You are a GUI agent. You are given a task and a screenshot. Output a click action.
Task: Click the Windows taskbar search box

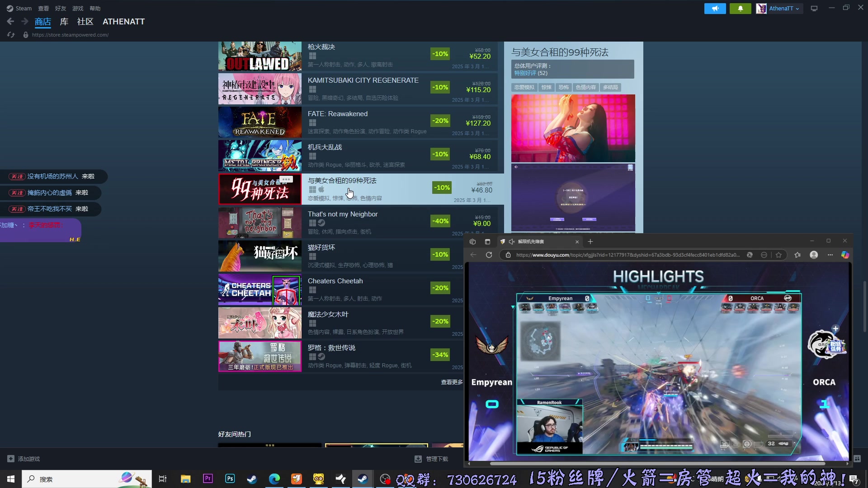87,479
